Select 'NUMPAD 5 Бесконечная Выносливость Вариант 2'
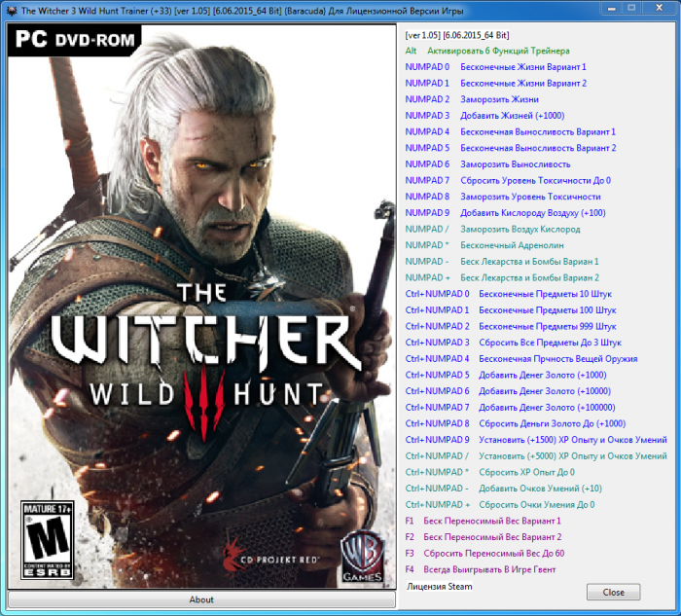 [x=511, y=148]
